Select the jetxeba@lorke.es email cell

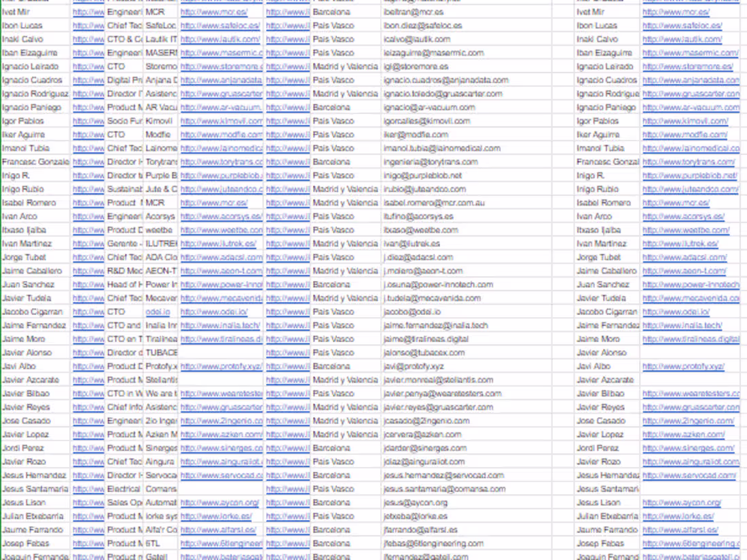click(415, 516)
